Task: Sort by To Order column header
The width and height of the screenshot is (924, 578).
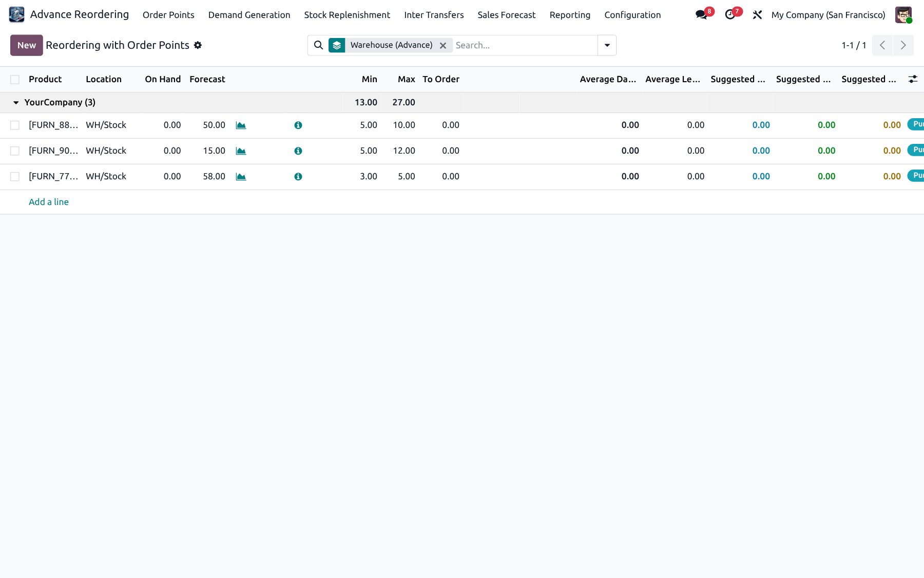Action: (x=441, y=79)
